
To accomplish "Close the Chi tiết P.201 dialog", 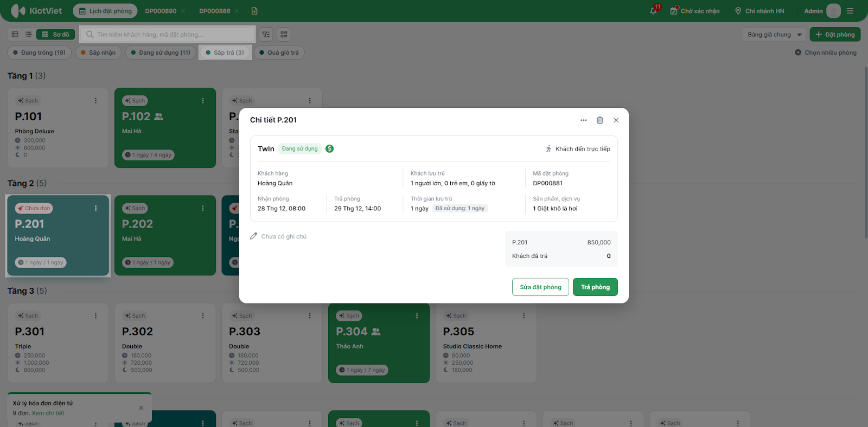I will 616,120.
